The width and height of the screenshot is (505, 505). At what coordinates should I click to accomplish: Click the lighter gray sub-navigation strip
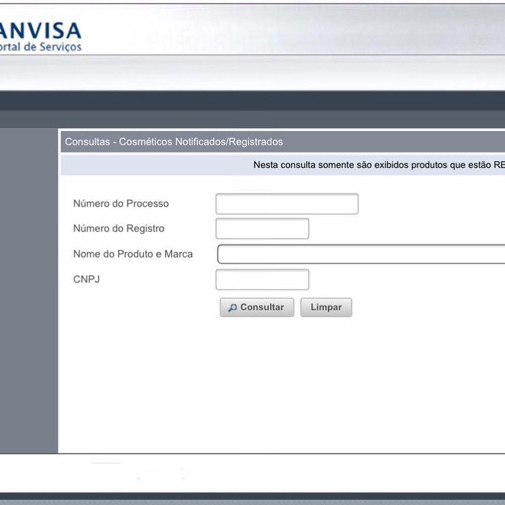(x=252, y=119)
